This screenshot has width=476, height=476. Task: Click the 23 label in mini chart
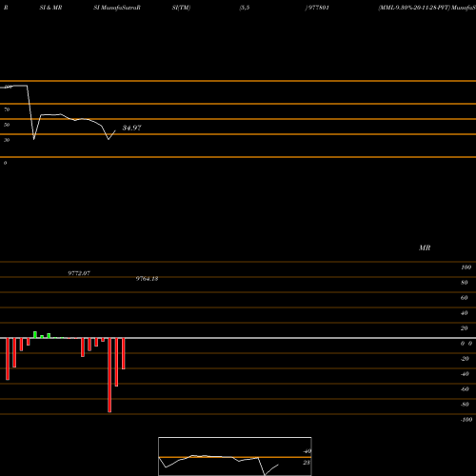point(307,463)
